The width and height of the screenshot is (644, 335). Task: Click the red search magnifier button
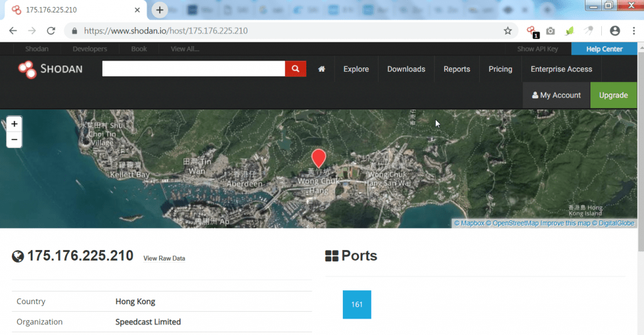[296, 69]
